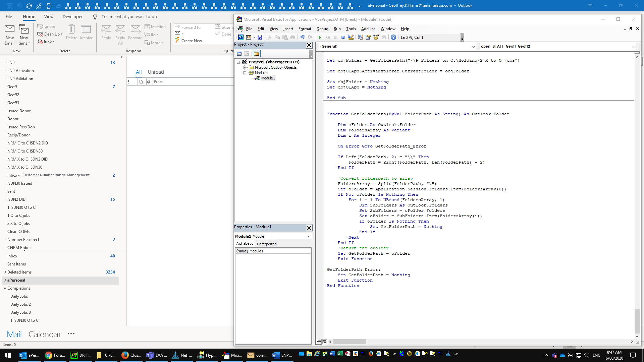Open the File tab in Outlook
Screen dimensions: 644x362
9,16
